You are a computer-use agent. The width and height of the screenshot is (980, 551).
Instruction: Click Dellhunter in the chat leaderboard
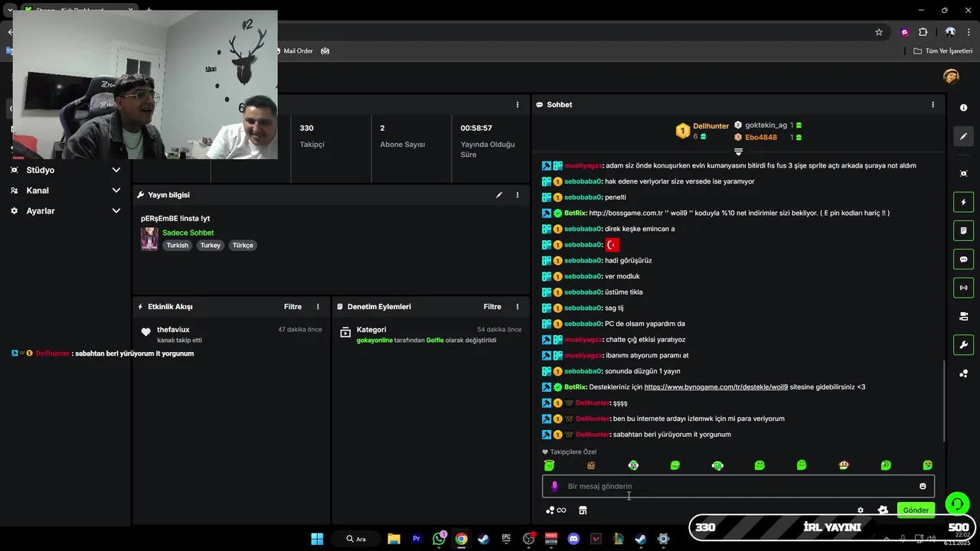point(710,126)
